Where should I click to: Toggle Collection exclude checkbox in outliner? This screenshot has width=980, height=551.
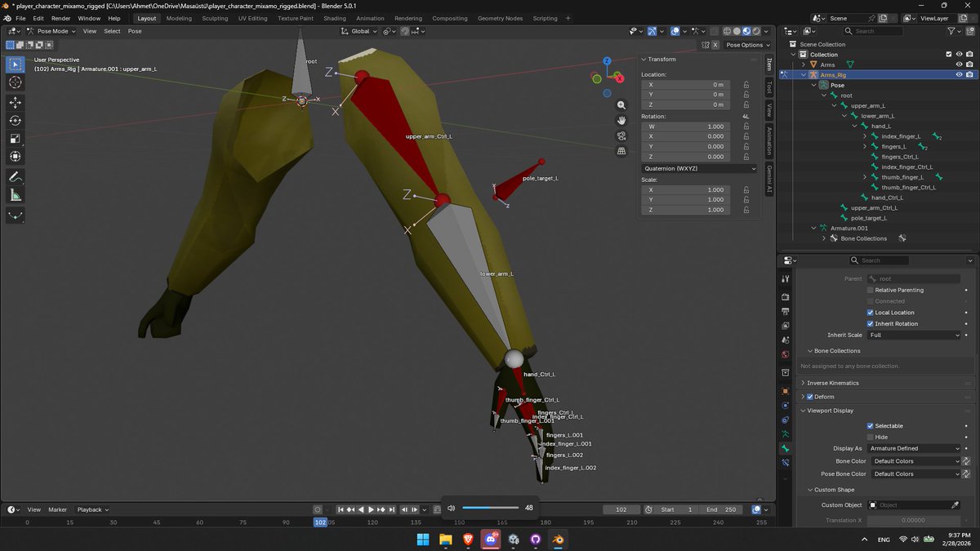click(947, 55)
